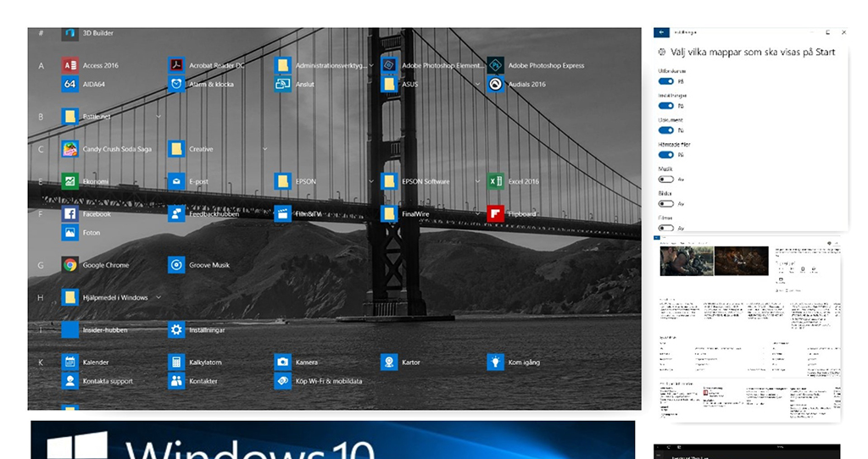Open Insider-hubben

point(94,330)
